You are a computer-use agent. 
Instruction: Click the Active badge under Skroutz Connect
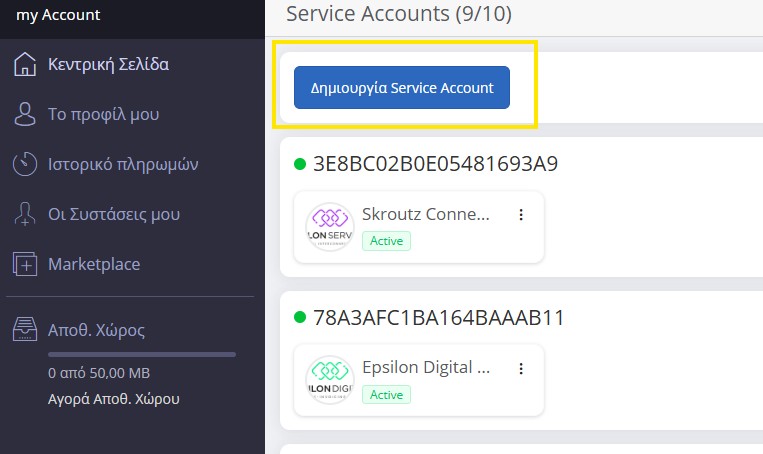point(386,241)
